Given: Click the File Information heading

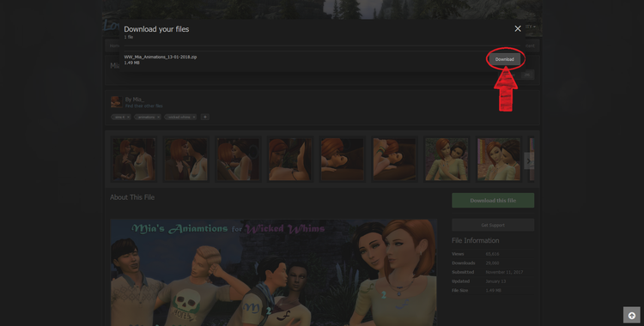Looking at the screenshot, I should pyautogui.click(x=475, y=240).
